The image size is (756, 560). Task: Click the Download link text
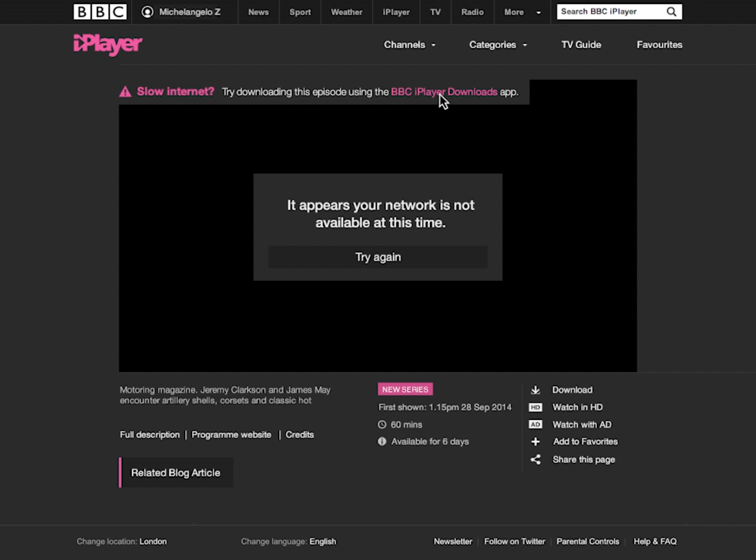pyautogui.click(x=572, y=390)
